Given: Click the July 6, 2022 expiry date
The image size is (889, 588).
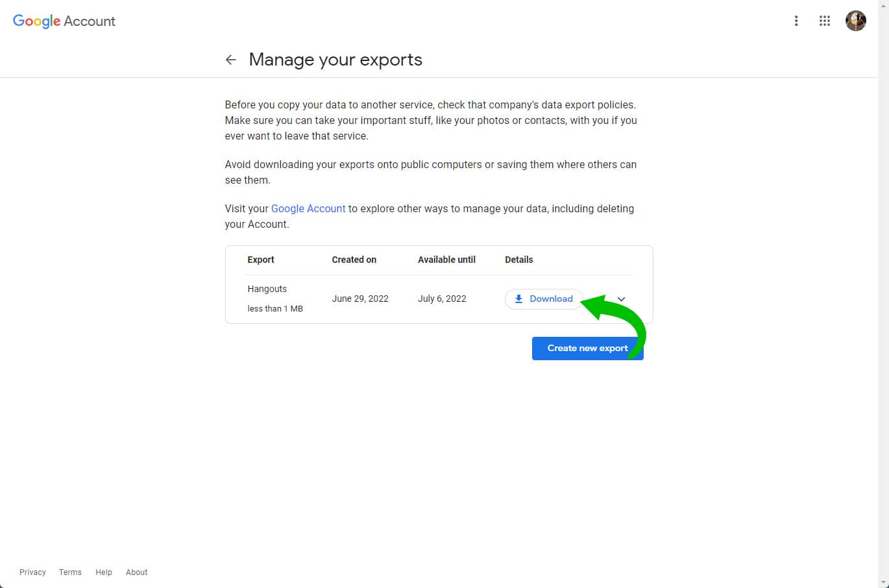Looking at the screenshot, I should [442, 299].
